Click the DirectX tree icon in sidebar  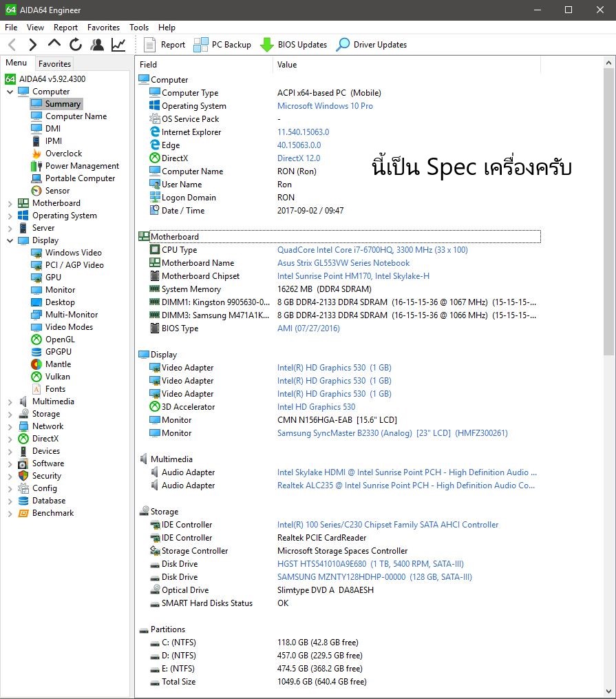coord(23,439)
